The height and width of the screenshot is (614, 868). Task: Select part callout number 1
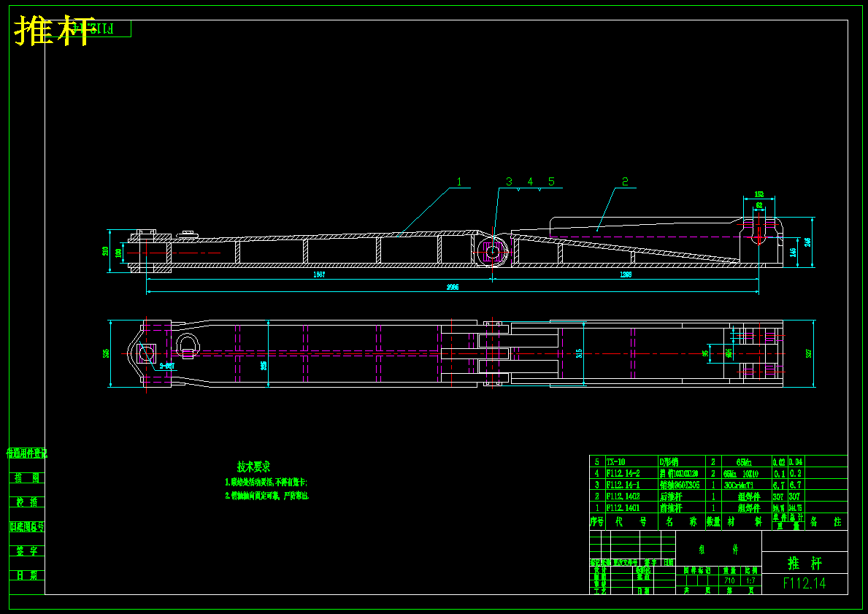[x=459, y=182]
